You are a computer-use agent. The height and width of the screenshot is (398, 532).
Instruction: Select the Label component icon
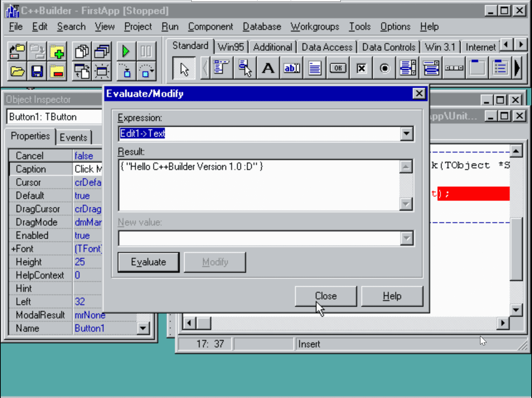click(x=268, y=68)
